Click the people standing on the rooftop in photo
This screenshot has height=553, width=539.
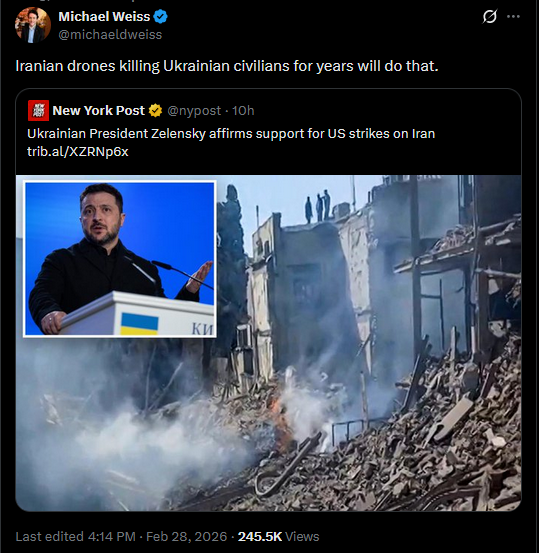click(x=317, y=206)
